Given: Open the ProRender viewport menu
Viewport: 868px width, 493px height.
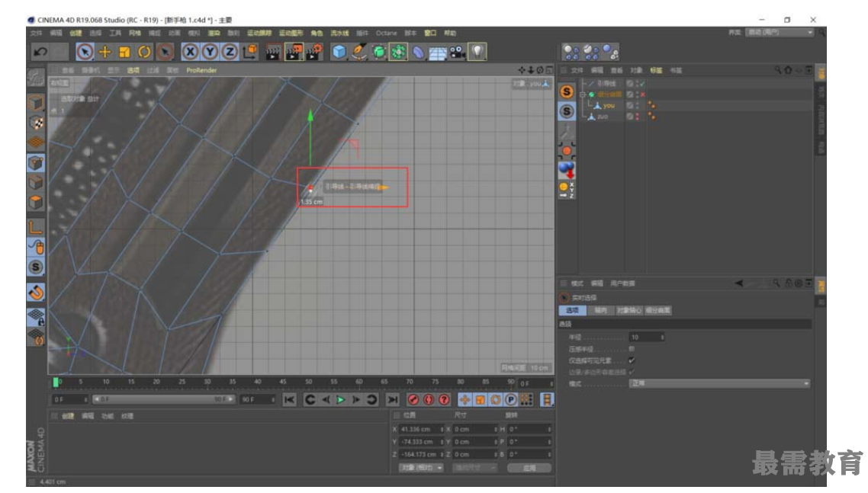Looking at the screenshot, I should [201, 70].
